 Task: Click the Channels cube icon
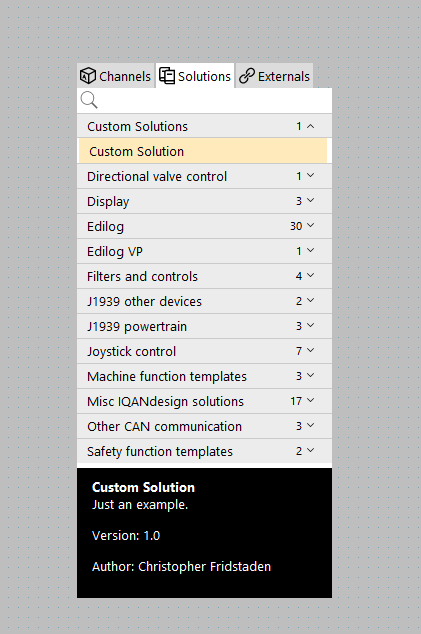(87, 76)
